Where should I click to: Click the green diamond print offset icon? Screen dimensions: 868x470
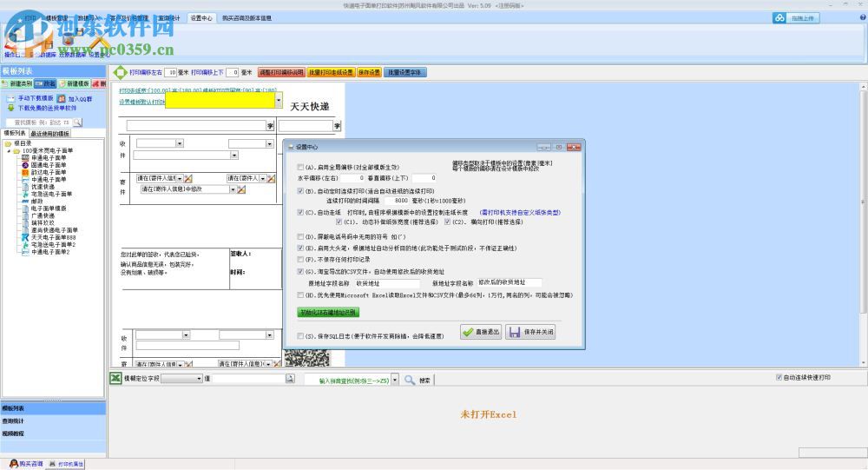[120, 72]
